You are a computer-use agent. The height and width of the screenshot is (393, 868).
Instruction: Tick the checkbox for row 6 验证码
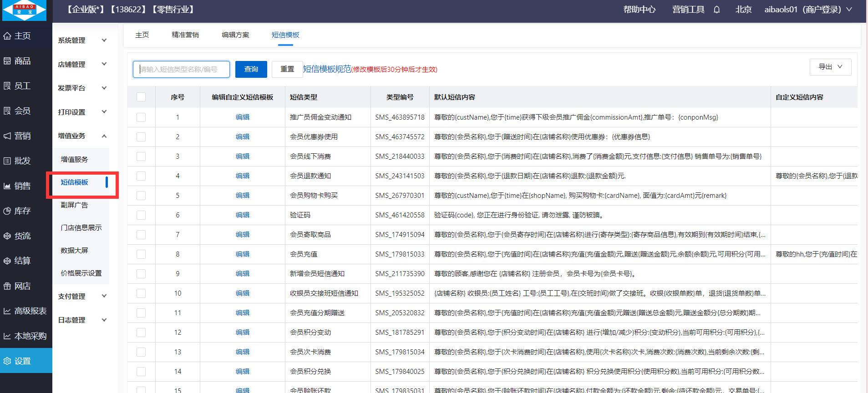[141, 215]
